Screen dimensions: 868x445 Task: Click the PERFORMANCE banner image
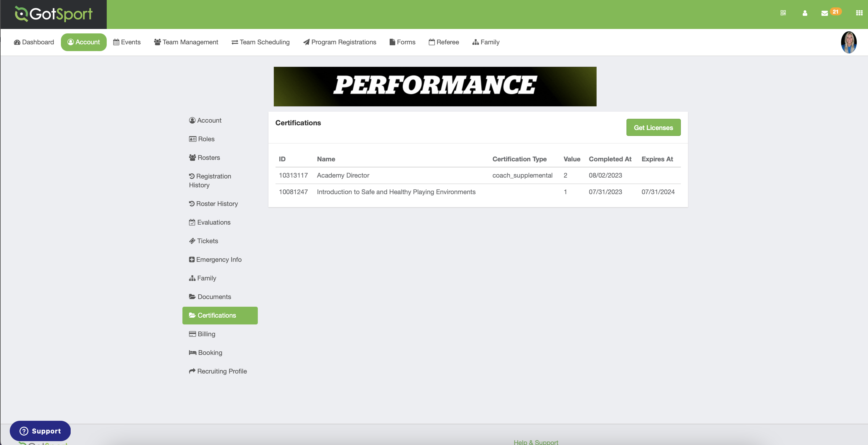(435, 87)
